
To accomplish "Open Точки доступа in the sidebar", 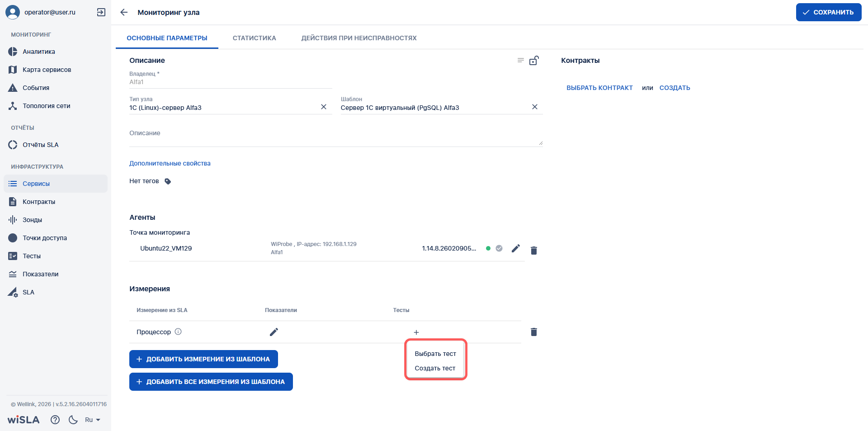I will pyautogui.click(x=56, y=238).
